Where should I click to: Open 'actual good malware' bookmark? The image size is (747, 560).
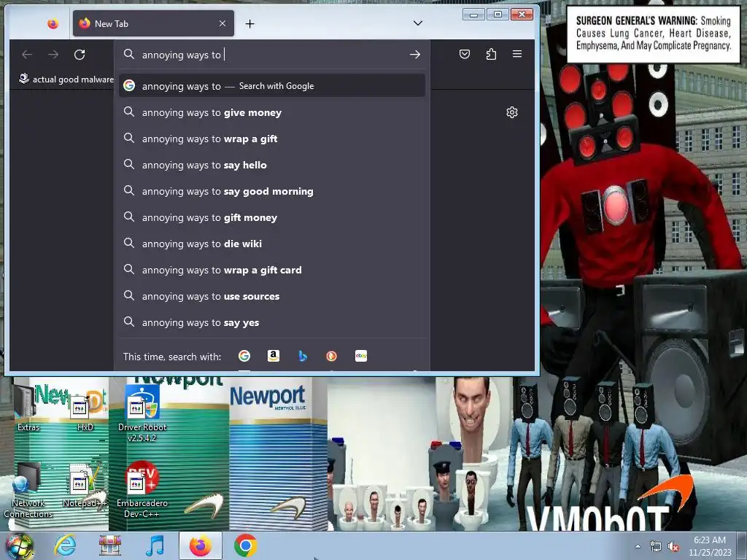coord(66,79)
